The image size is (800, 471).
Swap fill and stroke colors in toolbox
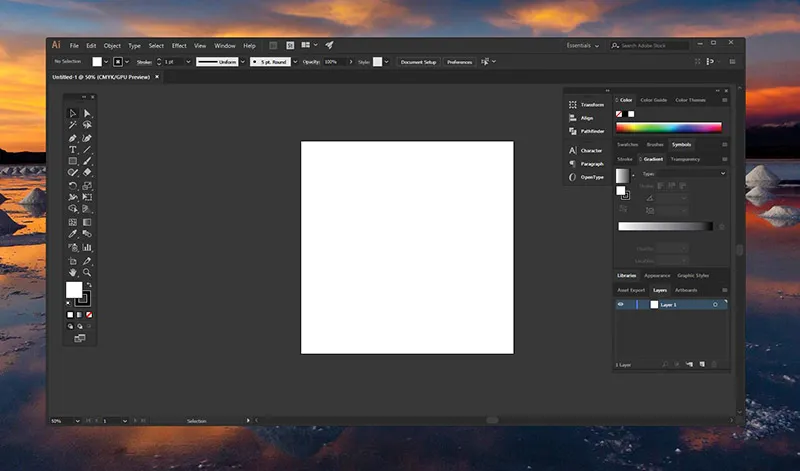coord(88,285)
